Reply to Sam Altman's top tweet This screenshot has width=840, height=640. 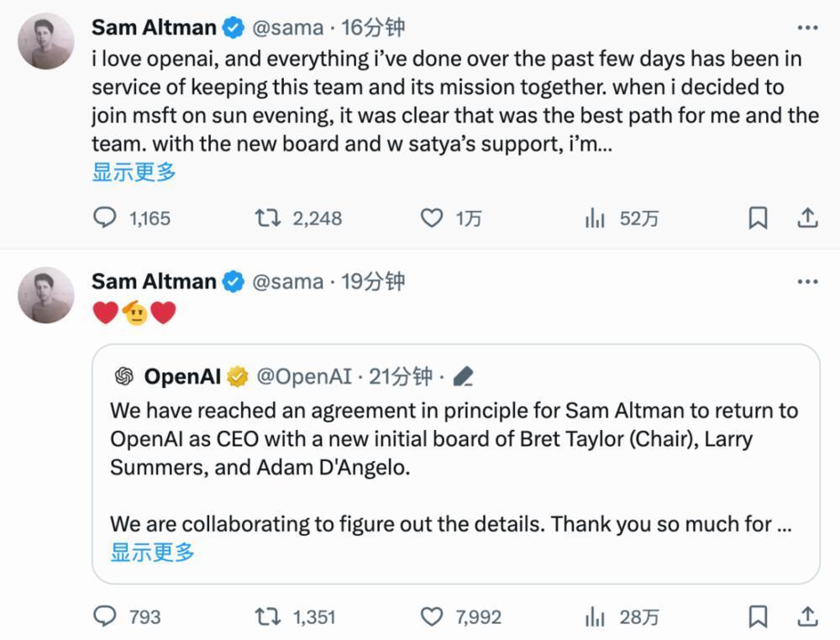(105, 218)
